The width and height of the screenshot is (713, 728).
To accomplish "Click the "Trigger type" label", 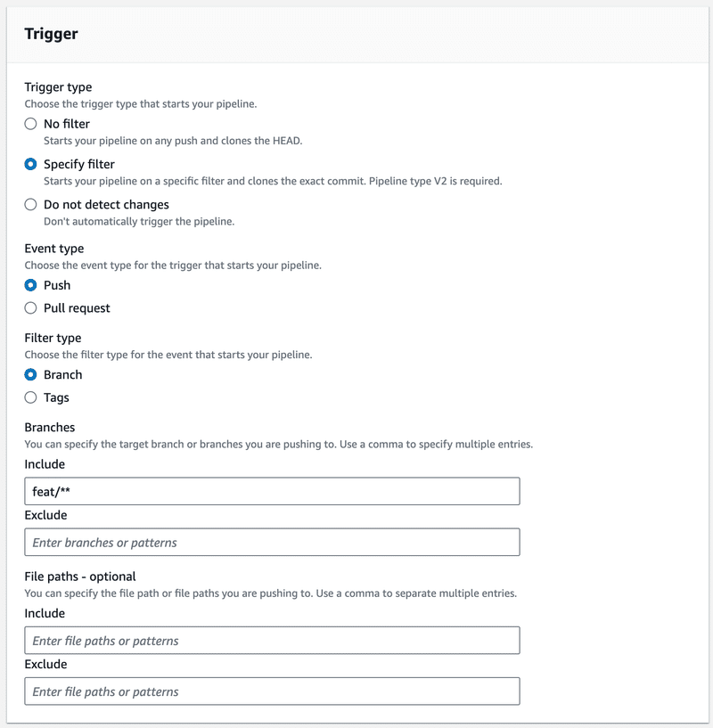I will (58, 87).
